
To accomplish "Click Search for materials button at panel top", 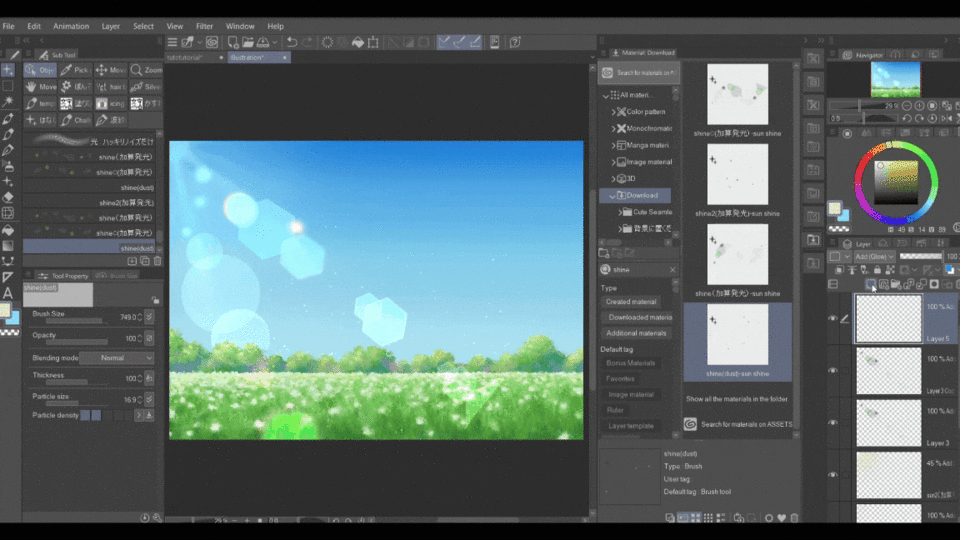I will 639,73.
